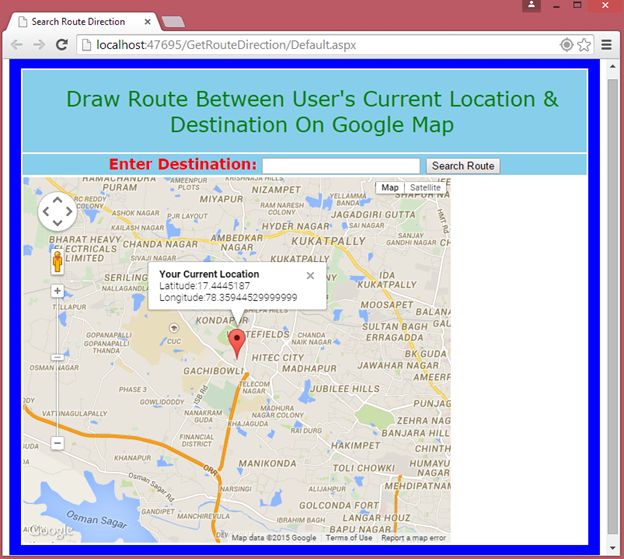The width and height of the screenshot is (624, 559).
Task: Open the Chrome hamburger menu
Action: point(606,45)
